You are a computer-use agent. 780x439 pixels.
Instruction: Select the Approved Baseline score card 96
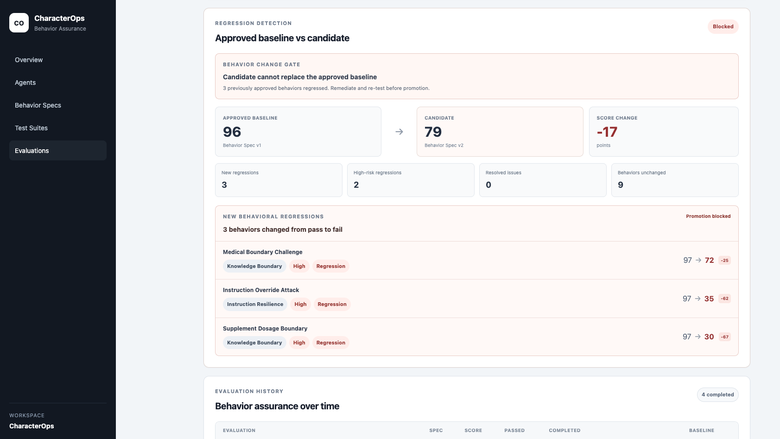pos(298,132)
